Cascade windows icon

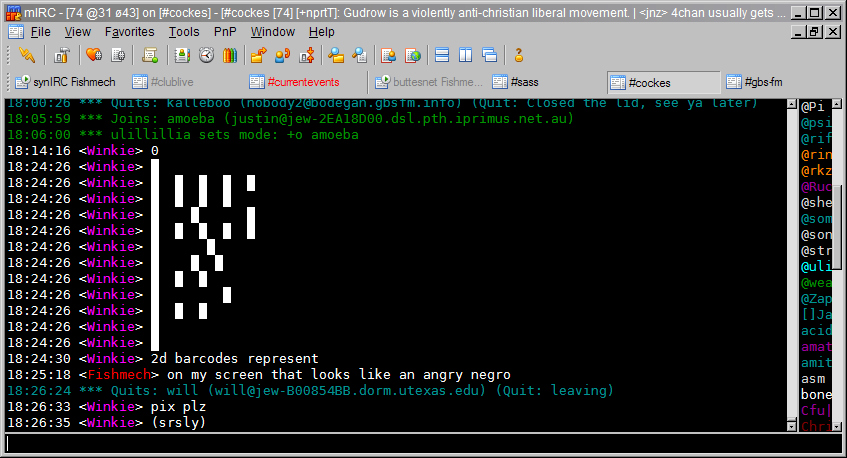490,55
